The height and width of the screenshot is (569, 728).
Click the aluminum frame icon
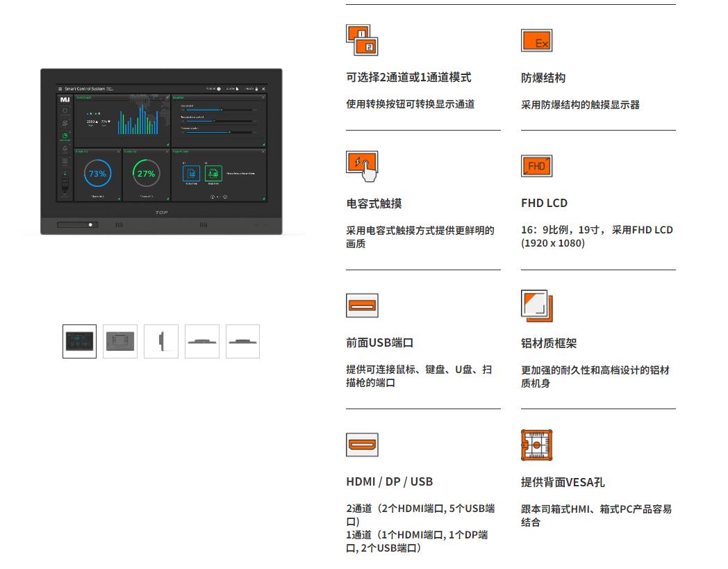coord(536,306)
